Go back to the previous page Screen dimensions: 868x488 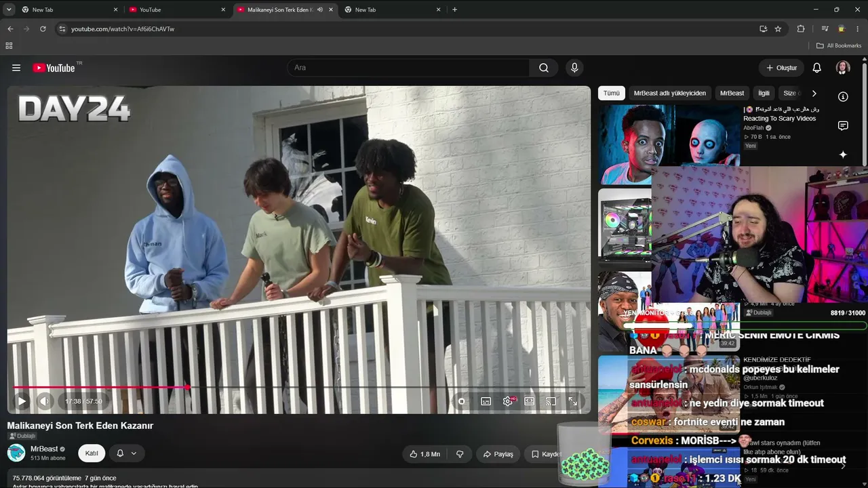[x=10, y=29]
